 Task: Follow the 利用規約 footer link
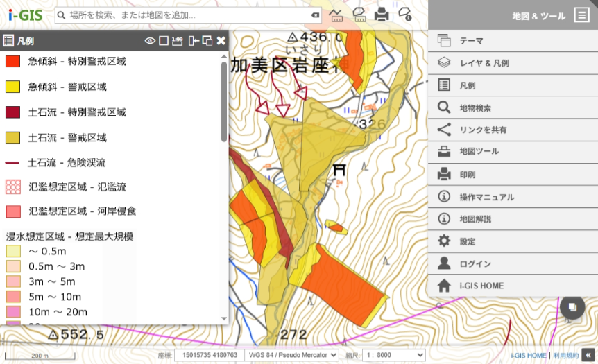point(565,355)
